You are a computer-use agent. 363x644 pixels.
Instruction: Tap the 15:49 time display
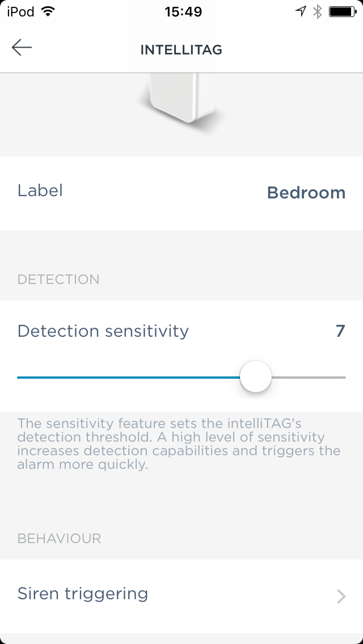(181, 11)
